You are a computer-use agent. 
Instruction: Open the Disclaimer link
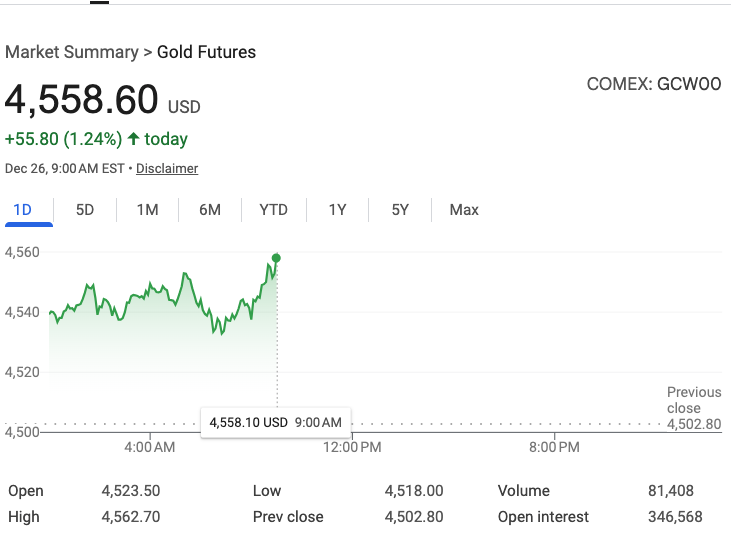coord(167,168)
